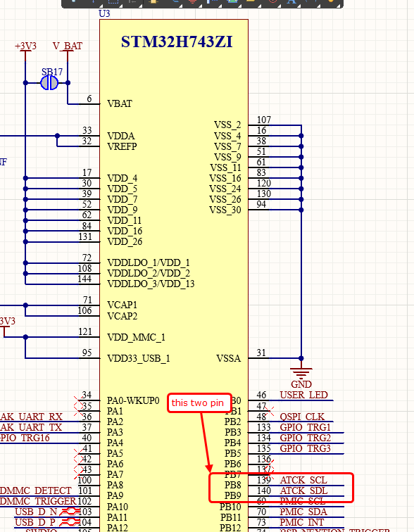Screen dimensions: 414x532
Task: Click the GPIO_TRG2 net label
Action: coord(305,437)
